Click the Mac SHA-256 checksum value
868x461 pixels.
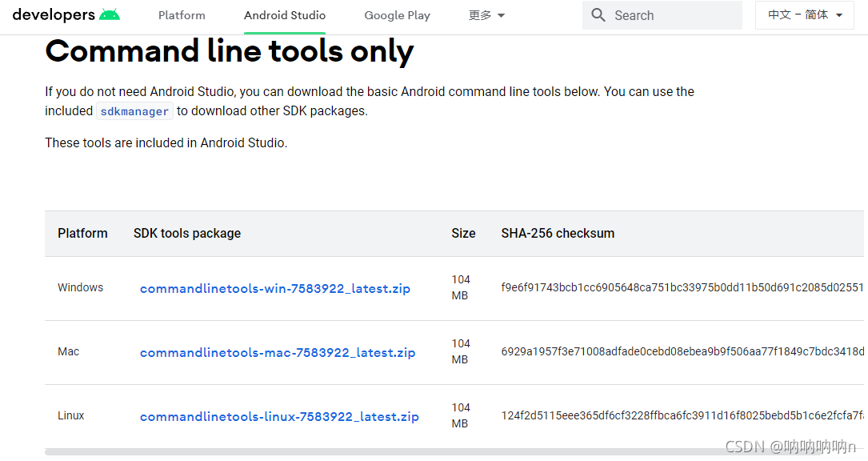coord(682,352)
